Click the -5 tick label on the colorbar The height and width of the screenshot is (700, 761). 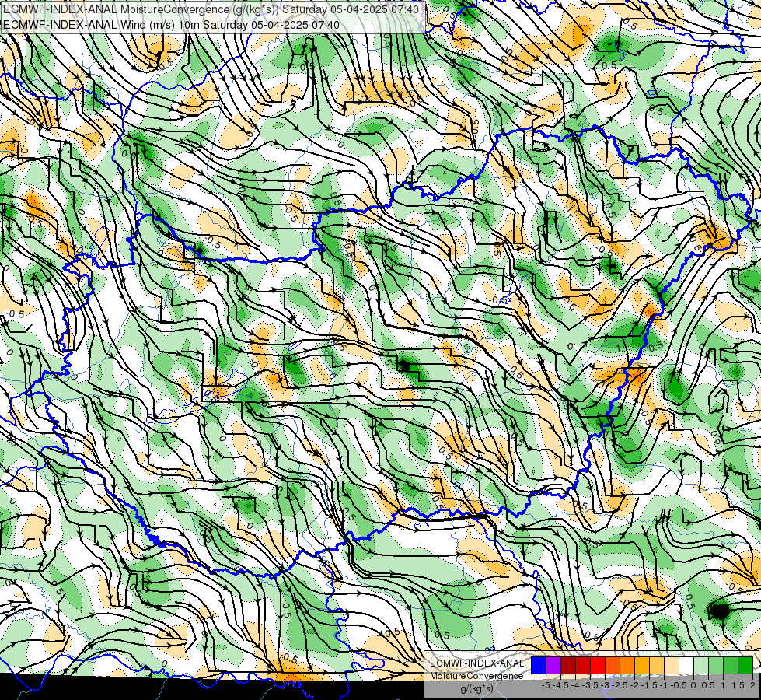pos(546,685)
